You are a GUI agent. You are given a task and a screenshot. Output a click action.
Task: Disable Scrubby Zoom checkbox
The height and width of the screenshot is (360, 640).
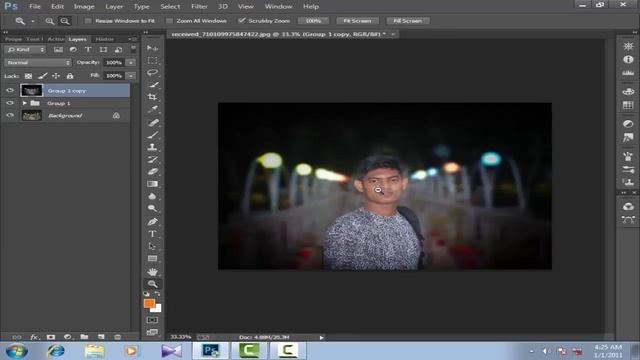(x=242, y=20)
